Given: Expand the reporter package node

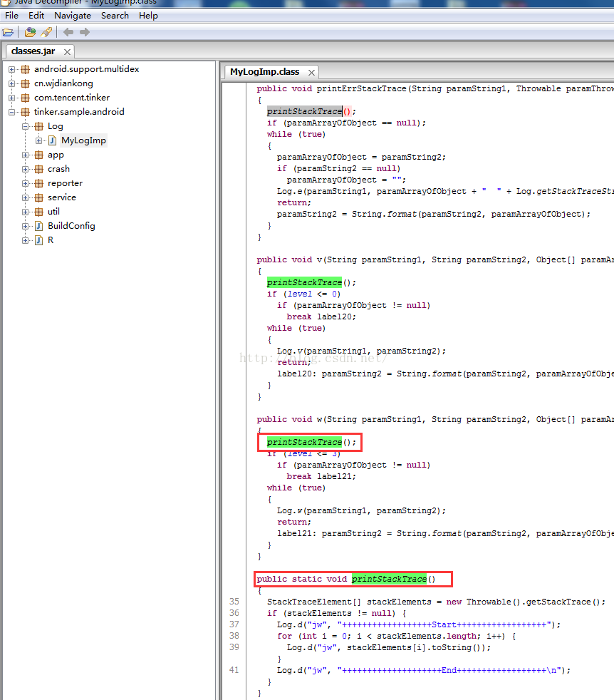Looking at the screenshot, I should (26, 183).
